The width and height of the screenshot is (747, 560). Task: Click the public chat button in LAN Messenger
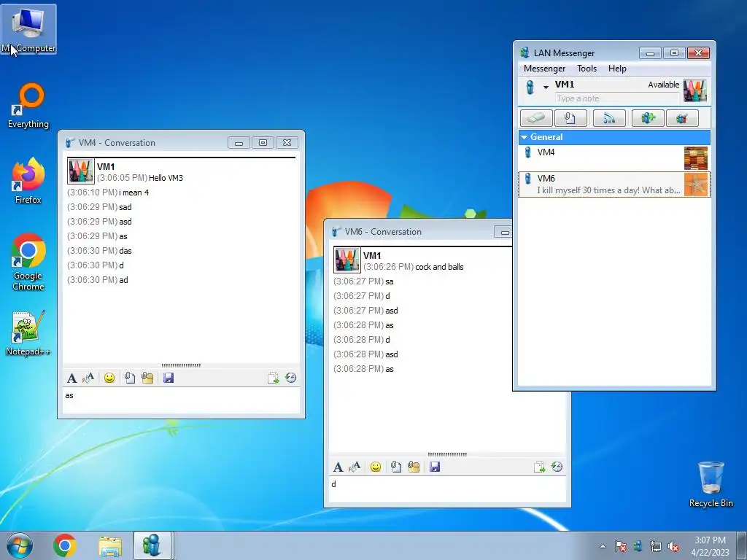point(682,118)
